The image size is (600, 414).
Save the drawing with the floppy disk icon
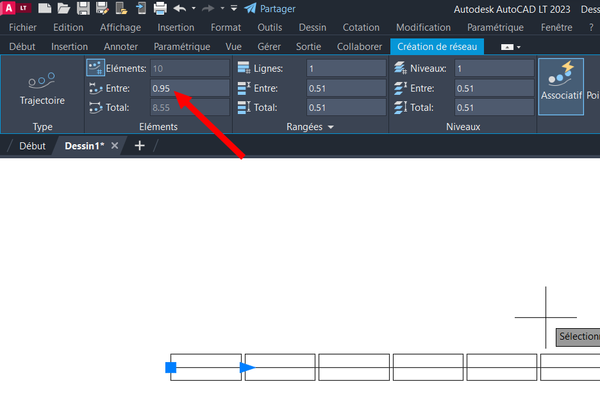tap(83, 8)
